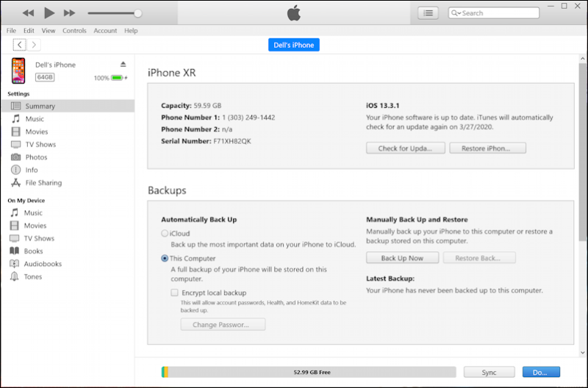This screenshot has width=588, height=388.
Task: Click the fast-forward next track icon
Action: click(69, 13)
